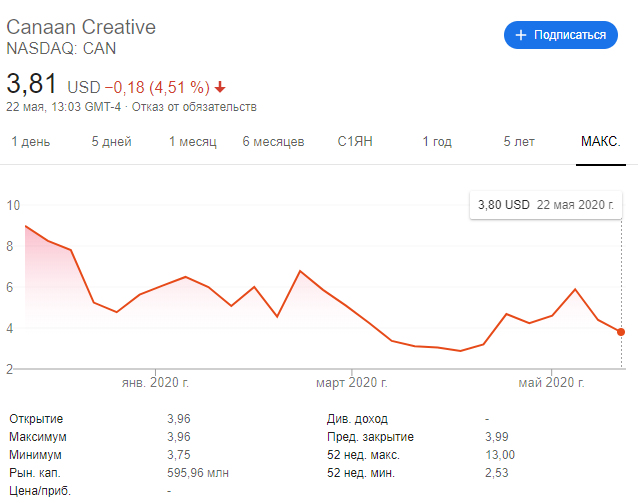Click the май 2020 г. axis label
The image size is (638, 503).
pos(550,383)
